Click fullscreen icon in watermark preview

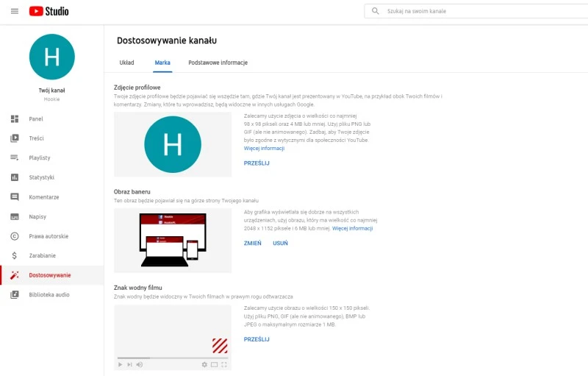224,364
